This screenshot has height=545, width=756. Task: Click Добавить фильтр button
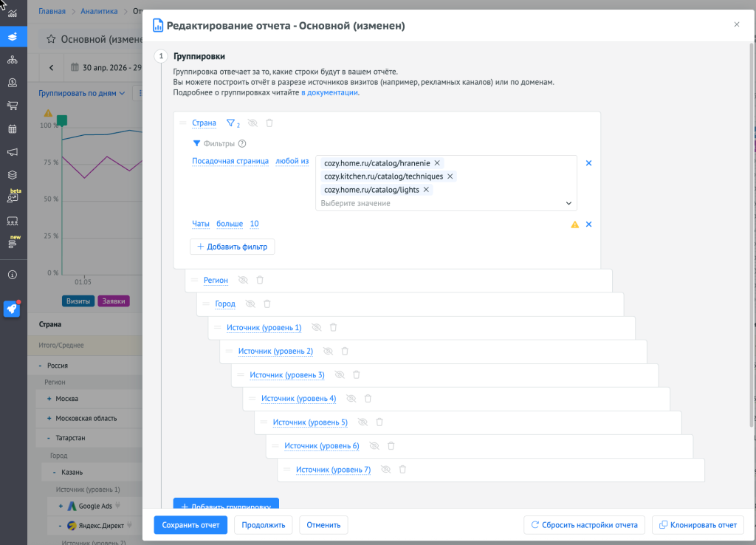pos(233,247)
